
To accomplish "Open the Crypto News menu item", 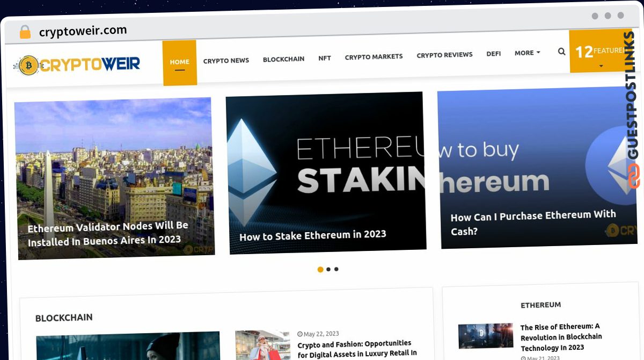I will pyautogui.click(x=226, y=61).
